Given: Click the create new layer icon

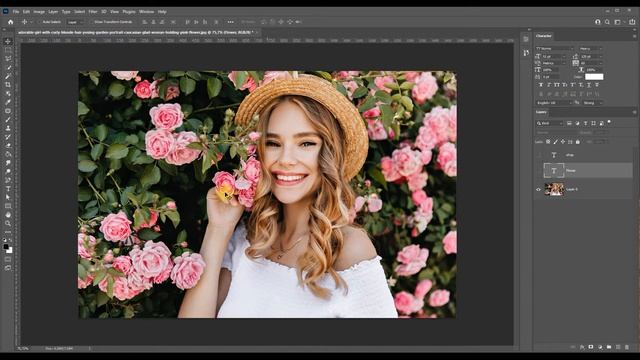Looking at the screenshot, I should coord(618,347).
